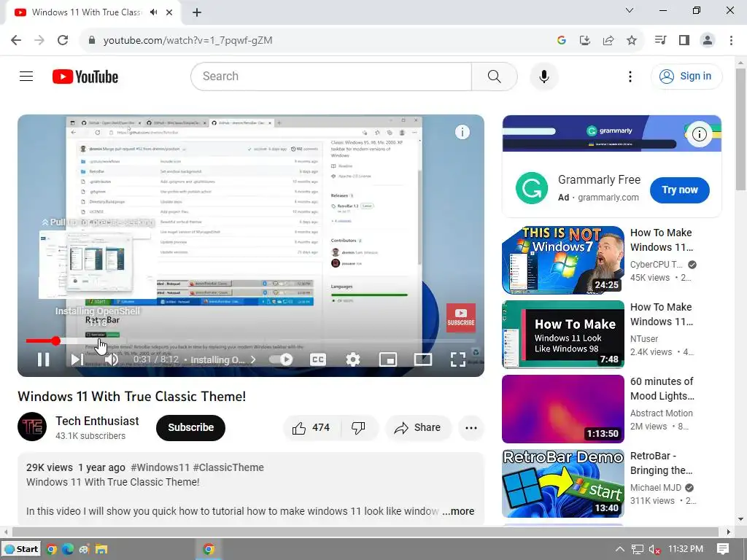The height and width of the screenshot is (560, 747).
Task: Open the RetroBar - Bringing the... title
Action: coord(661,463)
